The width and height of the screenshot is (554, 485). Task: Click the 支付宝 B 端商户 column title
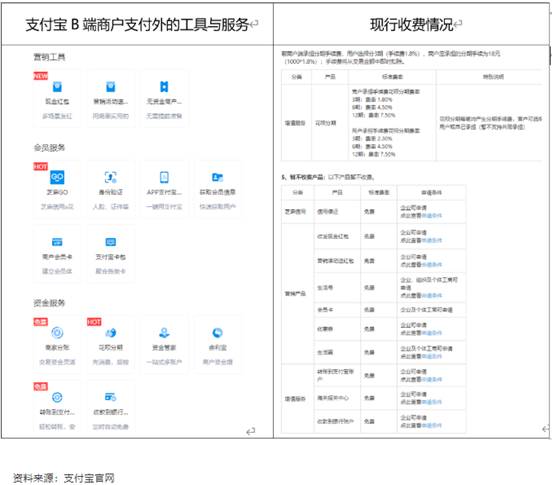[x=138, y=24]
